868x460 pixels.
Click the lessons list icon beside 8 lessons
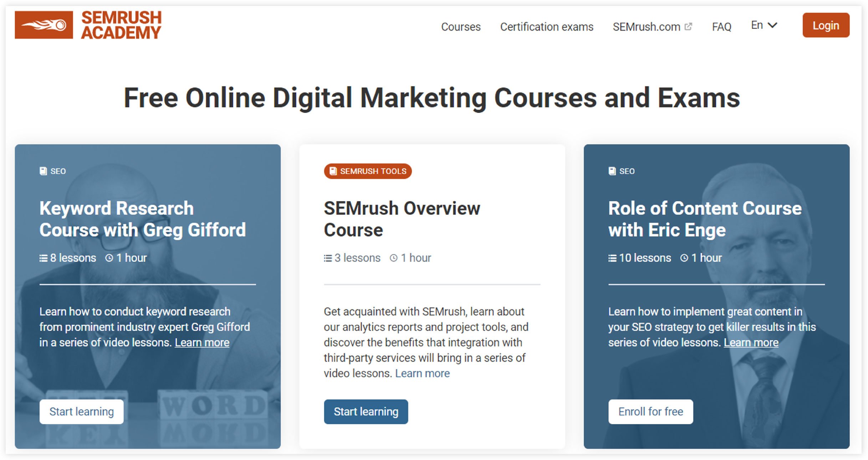pyautogui.click(x=43, y=258)
